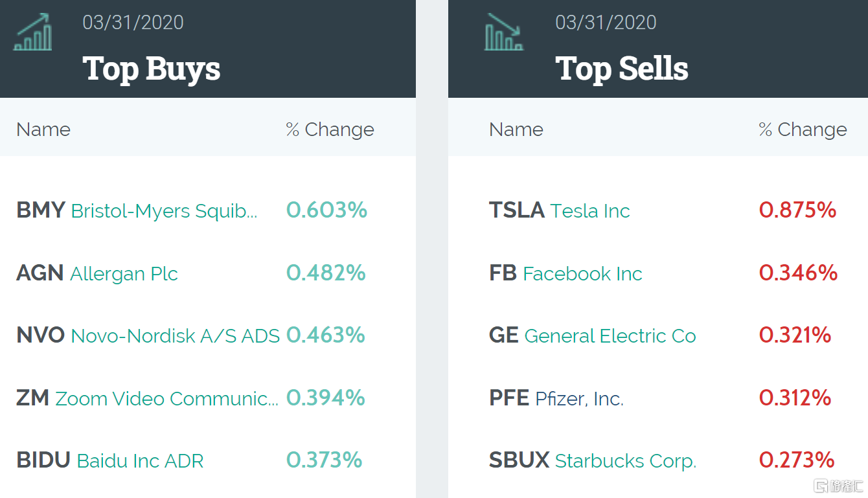This screenshot has height=498, width=868.
Task: Click the Top Buys panel title
Action: tap(152, 69)
